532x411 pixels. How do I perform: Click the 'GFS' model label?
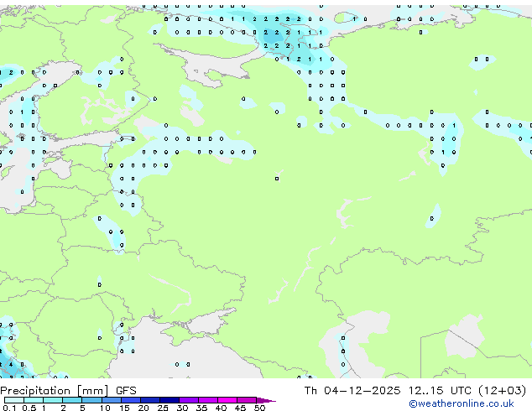tap(126, 391)
